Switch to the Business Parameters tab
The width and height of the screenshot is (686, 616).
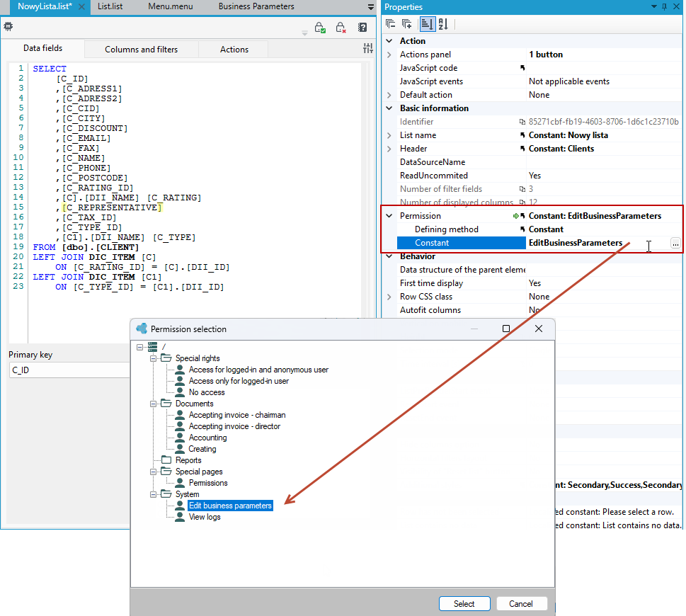(x=256, y=6)
